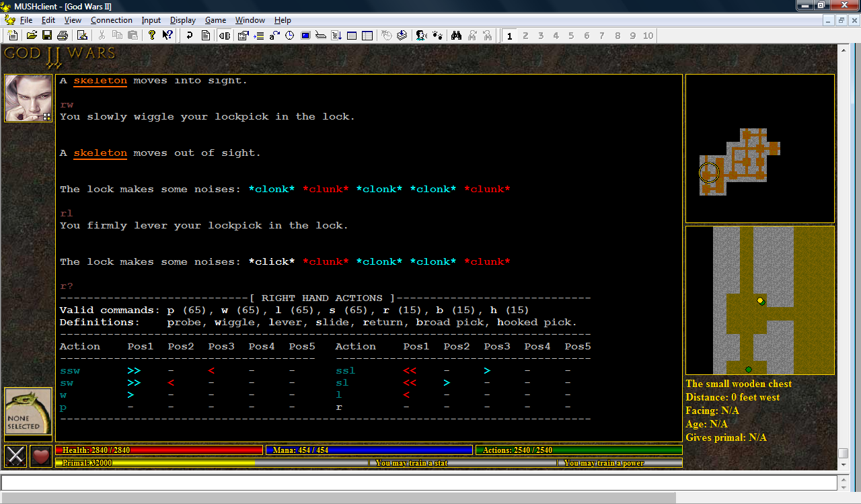
Task: Click the character portrait thumbnail
Action: (x=28, y=98)
